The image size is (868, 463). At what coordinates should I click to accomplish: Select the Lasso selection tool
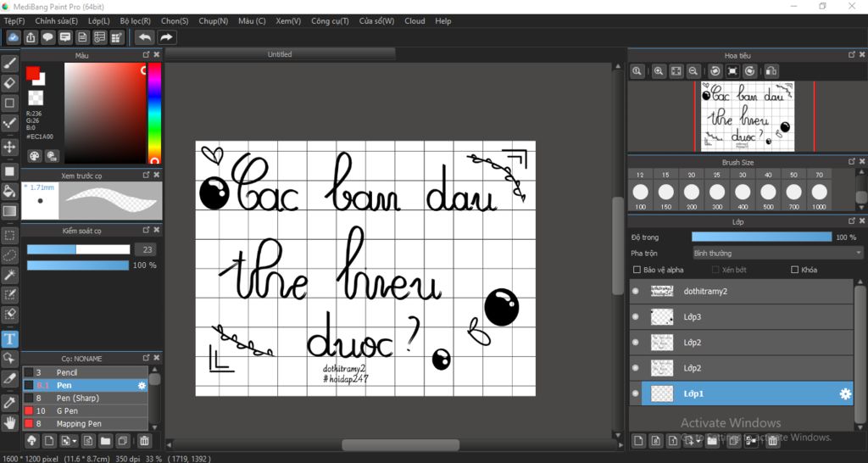click(x=9, y=255)
